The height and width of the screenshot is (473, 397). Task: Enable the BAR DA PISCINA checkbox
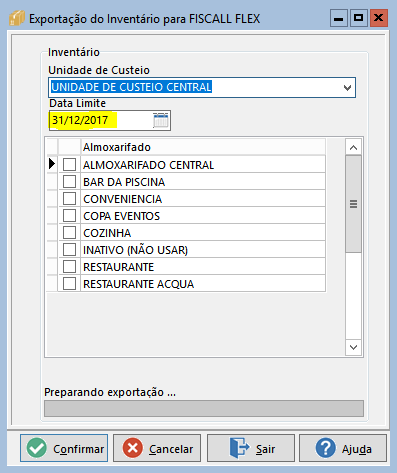(x=69, y=182)
